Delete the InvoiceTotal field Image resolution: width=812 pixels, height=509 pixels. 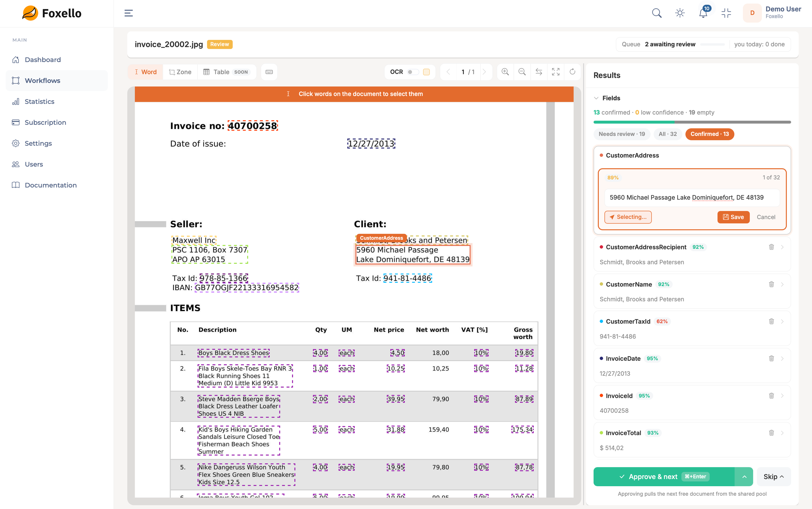(x=771, y=433)
